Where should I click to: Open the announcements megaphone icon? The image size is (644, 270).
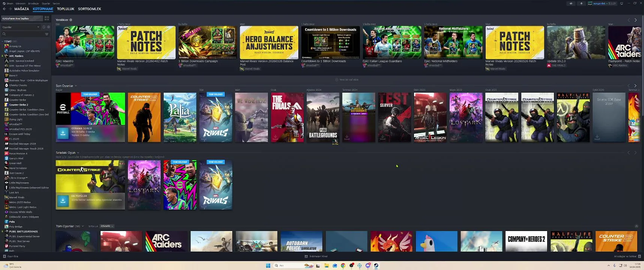pyautogui.click(x=571, y=3)
